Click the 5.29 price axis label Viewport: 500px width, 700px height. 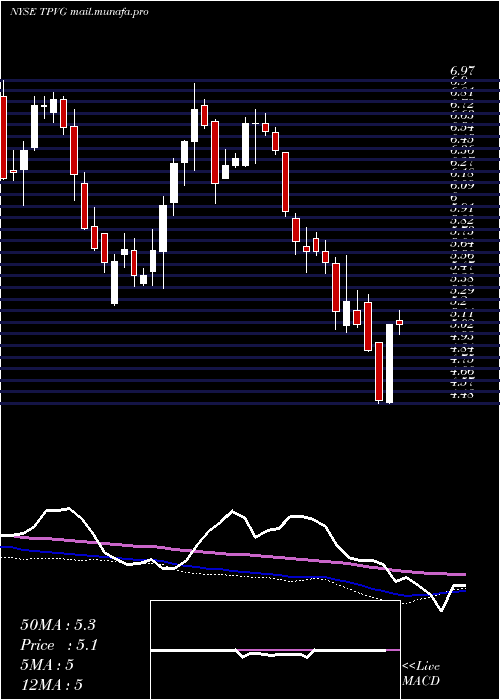tap(462, 291)
